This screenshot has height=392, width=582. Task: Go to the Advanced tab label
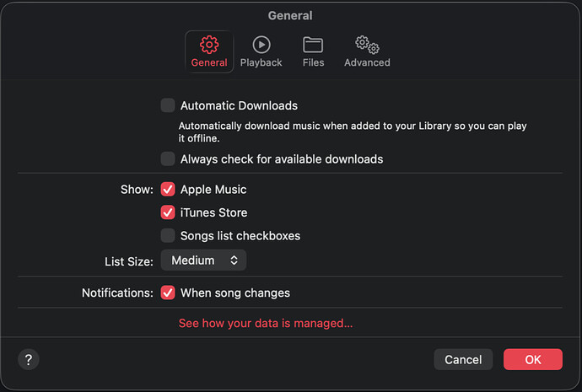[x=367, y=62]
